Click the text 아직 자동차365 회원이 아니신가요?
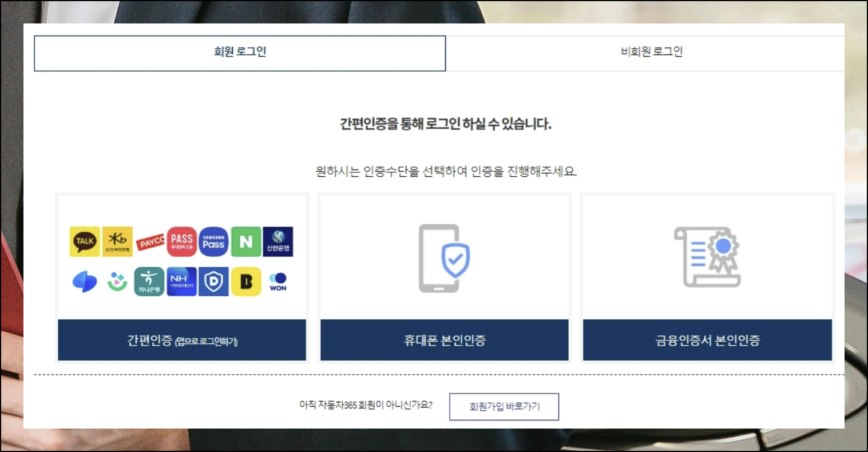The height and width of the screenshot is (452, 868). coord(366,405)
